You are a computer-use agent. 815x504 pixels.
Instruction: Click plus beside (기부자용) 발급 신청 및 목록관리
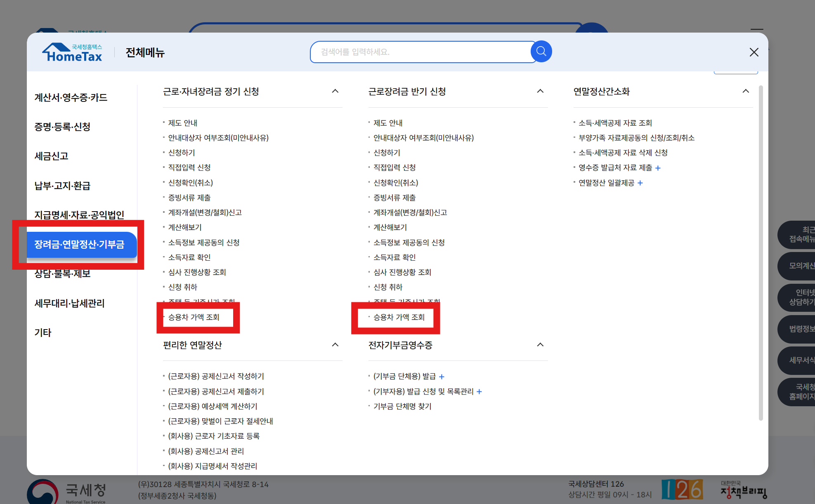coord(479,391)
